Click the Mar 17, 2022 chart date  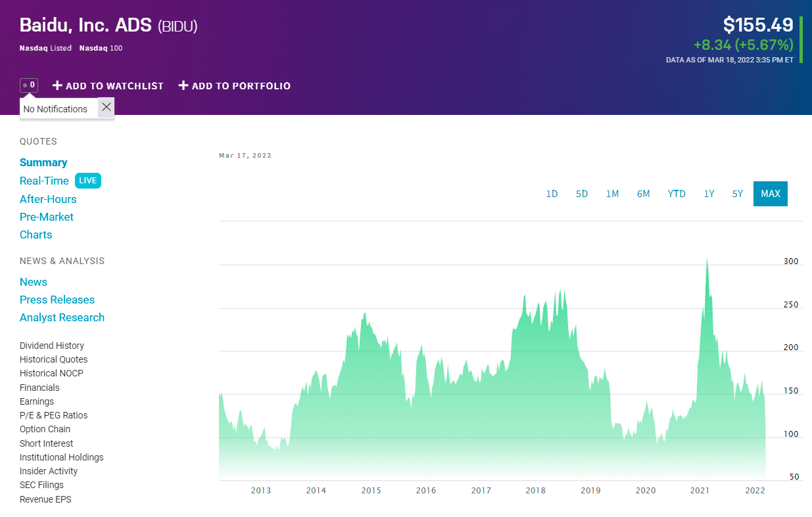tap(245, 156)
